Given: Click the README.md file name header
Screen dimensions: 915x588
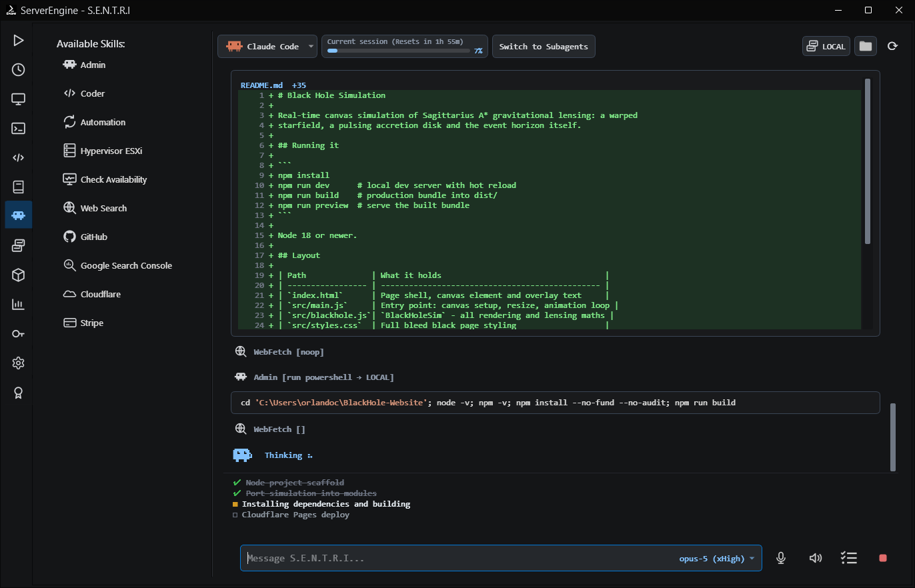Looking at the screenshot, I should tap(261, 85).
